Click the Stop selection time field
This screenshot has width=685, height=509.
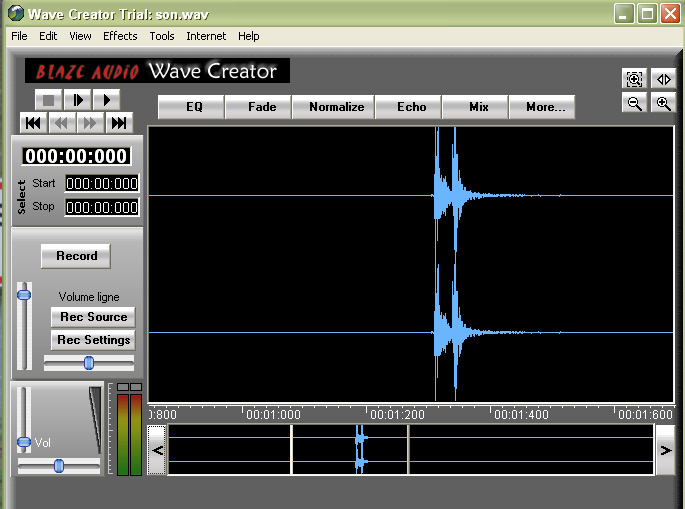[102, 207]
